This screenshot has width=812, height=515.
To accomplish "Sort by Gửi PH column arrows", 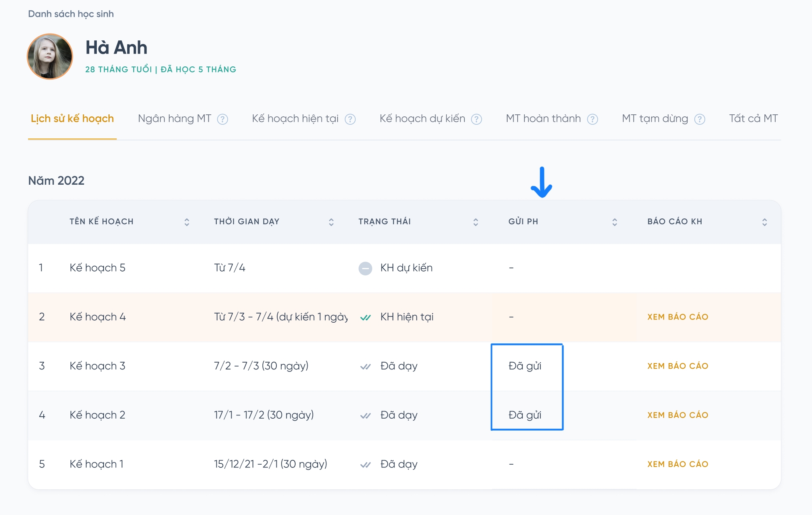I will [614, 222].
